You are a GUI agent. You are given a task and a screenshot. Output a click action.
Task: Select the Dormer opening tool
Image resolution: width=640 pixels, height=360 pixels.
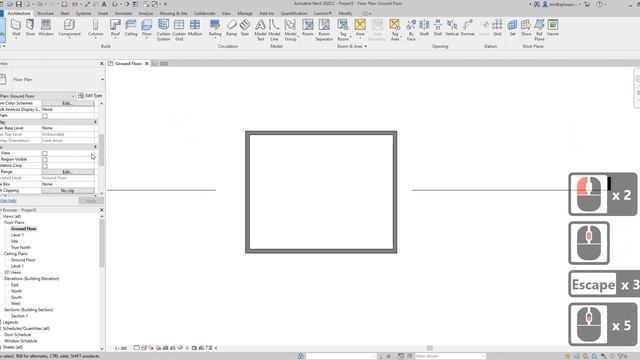click(x=467, y=28)
